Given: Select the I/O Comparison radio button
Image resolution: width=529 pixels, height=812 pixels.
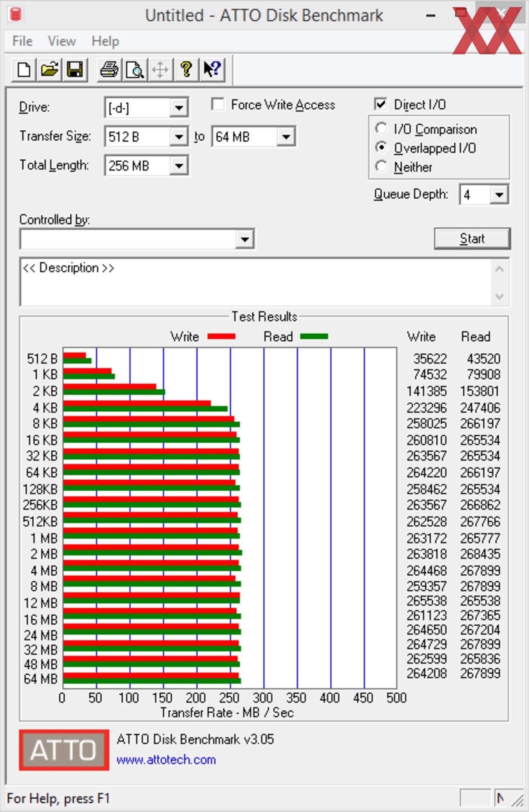Looking at the screenshot, I should click(x=381, y=129).
